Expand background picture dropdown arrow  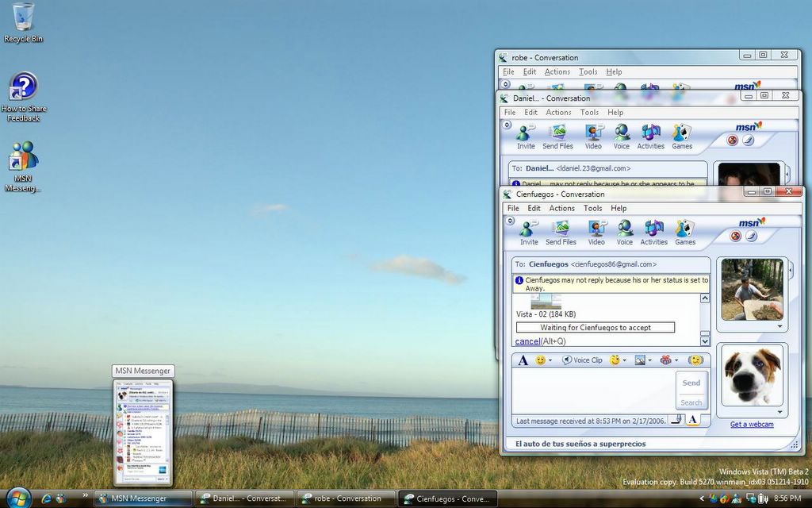pos(650,360)
